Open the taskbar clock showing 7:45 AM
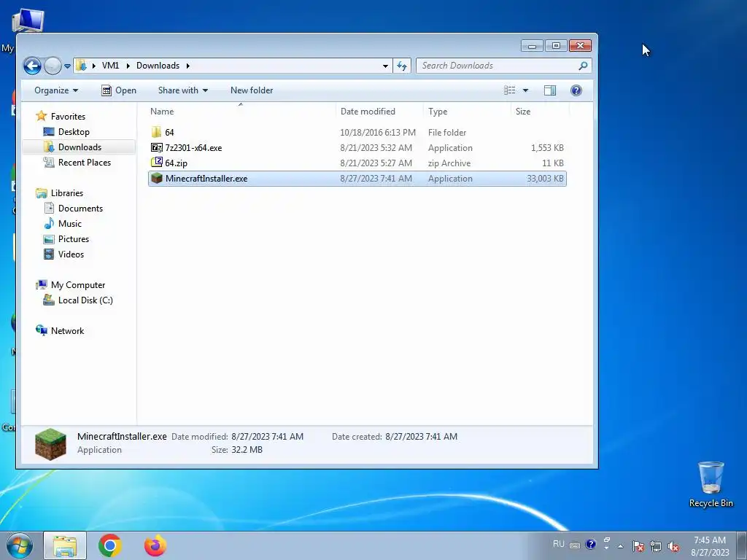This screenshot has height=560, width=747. 710,545
